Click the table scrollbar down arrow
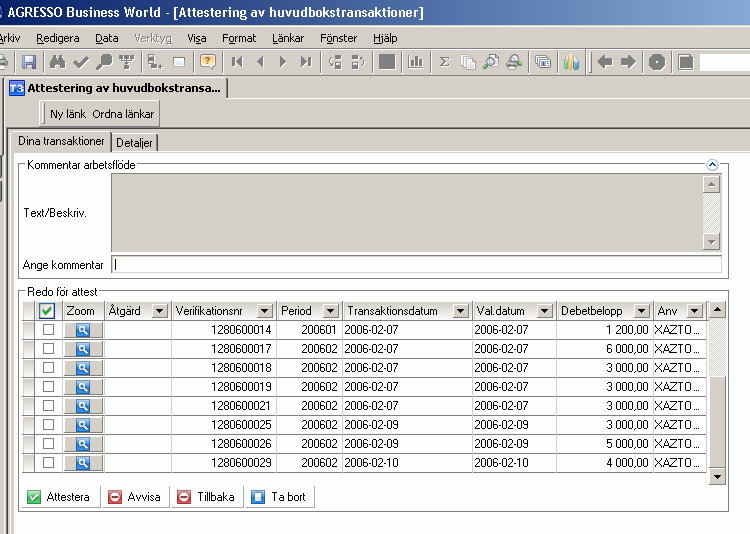Viewport: 750px width, 534px height. [717, 477]
